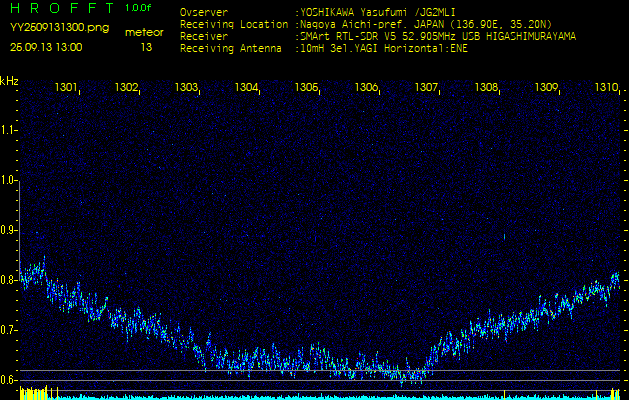
Task: Click the 1.1 frequency axis label
Action: tap(8, 130)
